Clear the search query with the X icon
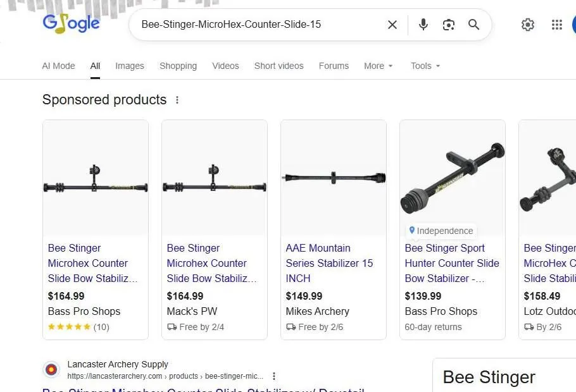The image size is (576, 392). [x=392, y=25]
